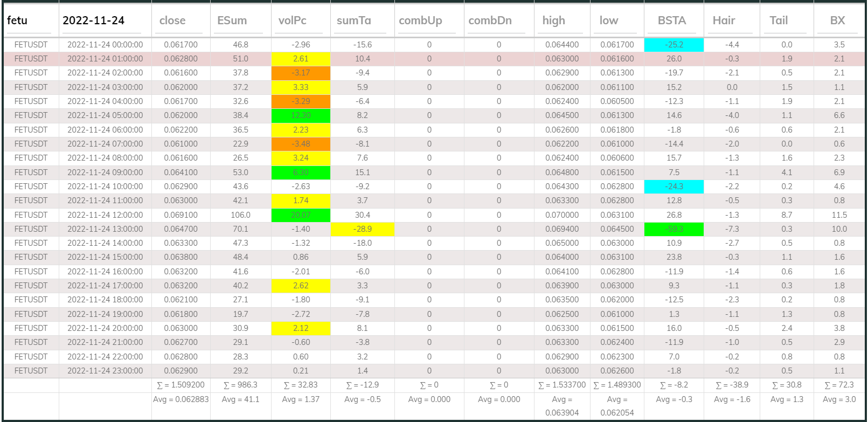Viewport: 868px width, 422px height.
Task: Select the orange -3.48 volPc cell
Action: coord(301,144)
